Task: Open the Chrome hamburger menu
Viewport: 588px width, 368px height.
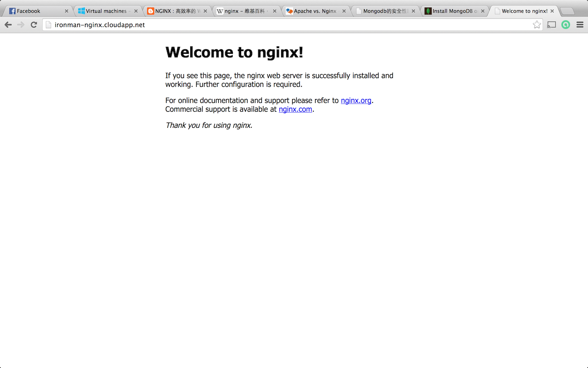Action: (580, 25)
